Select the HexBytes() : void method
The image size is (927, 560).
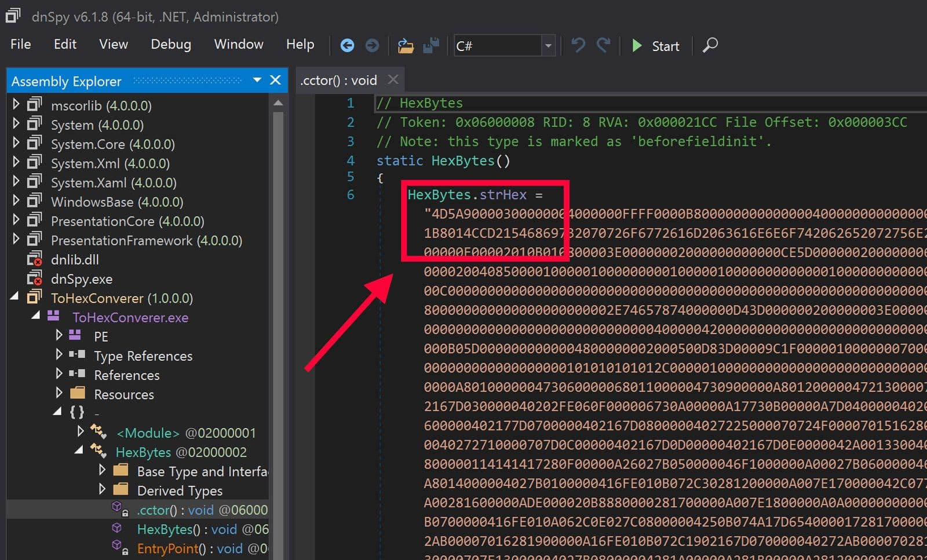click(x=203, y=529)
